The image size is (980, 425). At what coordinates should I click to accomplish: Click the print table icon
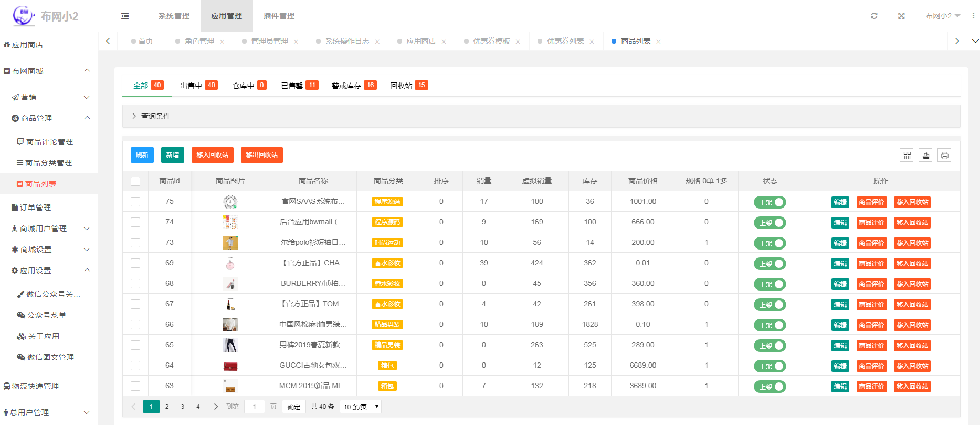point(944,155)
